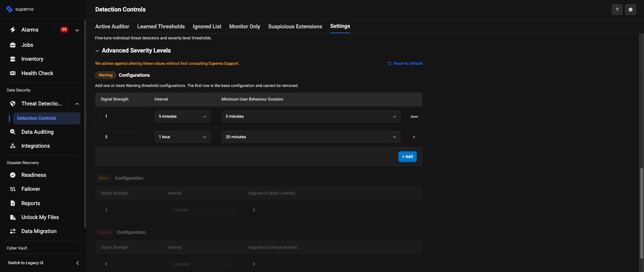Click base row Signal Strength field

pyautogui.click(x=122, y=117)
